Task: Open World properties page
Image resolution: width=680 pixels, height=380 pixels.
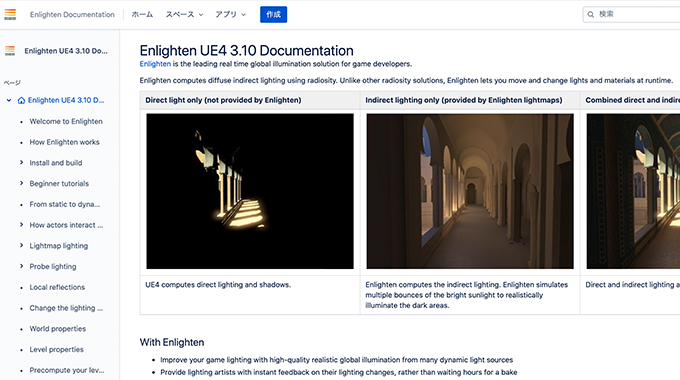Action: click(x=58, y=329)
